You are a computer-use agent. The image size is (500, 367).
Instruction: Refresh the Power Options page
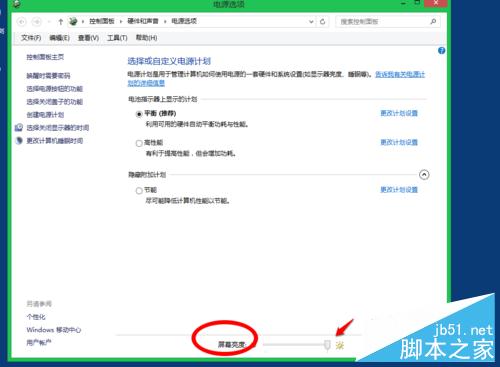[x=322, y=22]
